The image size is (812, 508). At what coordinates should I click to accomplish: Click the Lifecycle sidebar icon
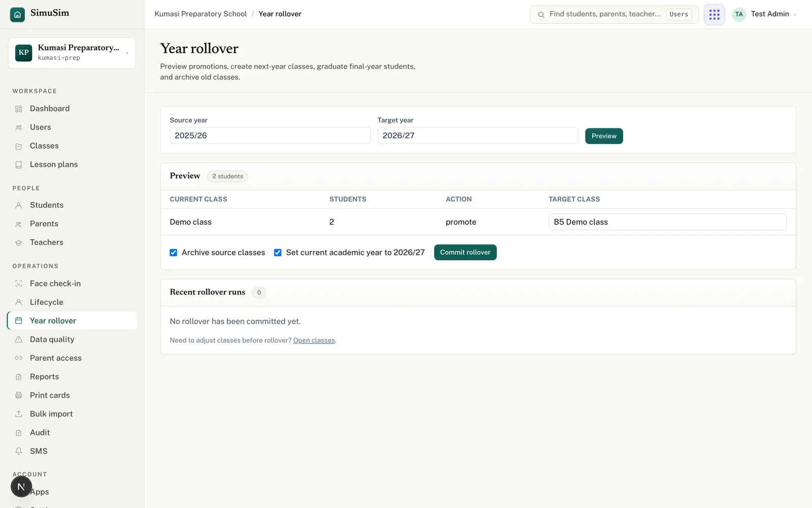19,302
